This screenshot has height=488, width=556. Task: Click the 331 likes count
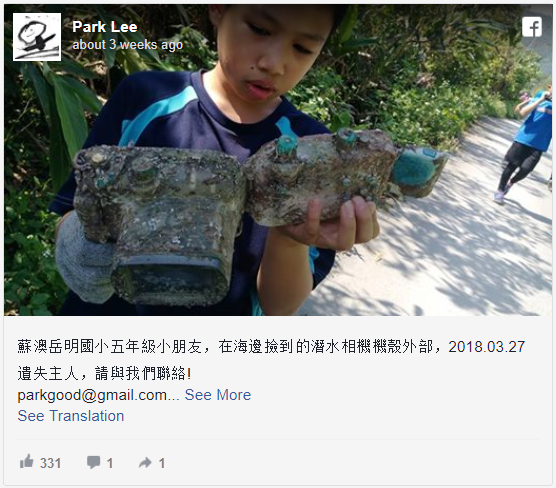click(50, 463)
